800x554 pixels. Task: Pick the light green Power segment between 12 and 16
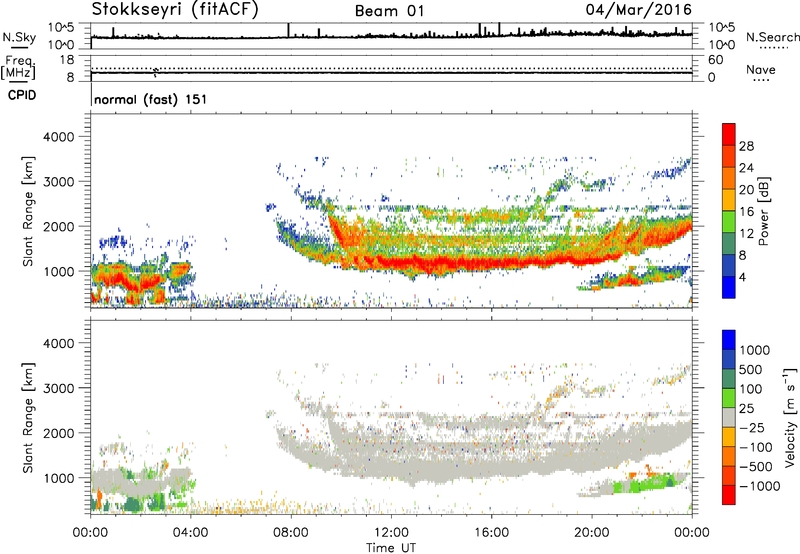729,222
